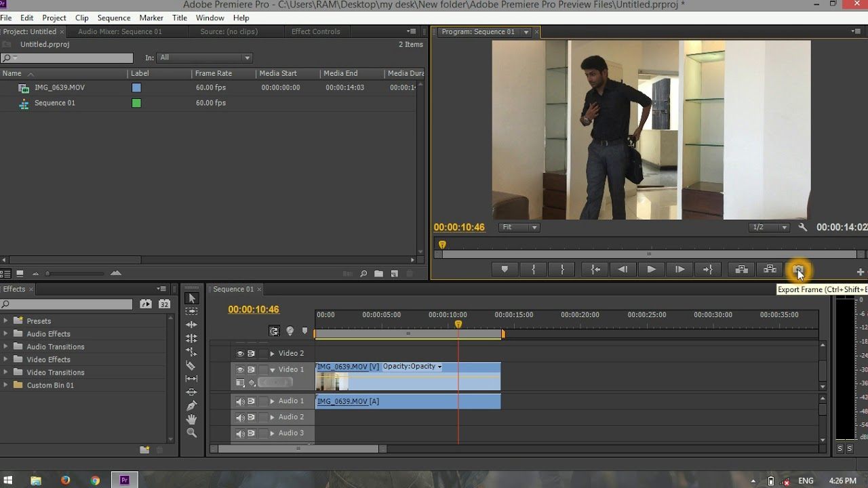Pick the Zoom tool below the Hand tool
The height and width of the screenshot is (488, 868).
click(x=192, y=433)
